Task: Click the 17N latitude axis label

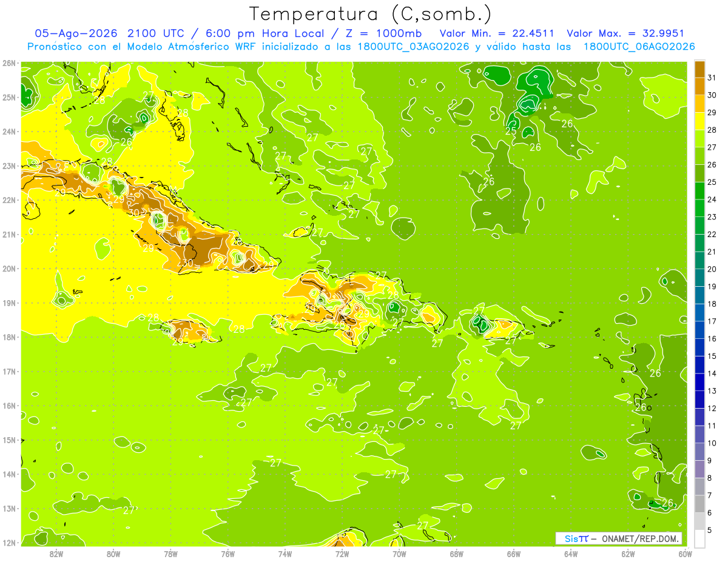Action: [10, 371]
